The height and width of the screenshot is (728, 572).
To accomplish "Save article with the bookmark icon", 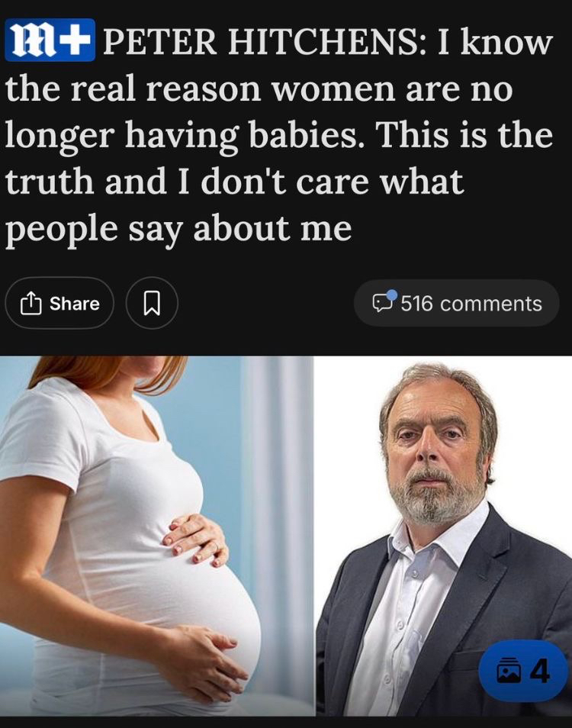I will pos(152,303).
